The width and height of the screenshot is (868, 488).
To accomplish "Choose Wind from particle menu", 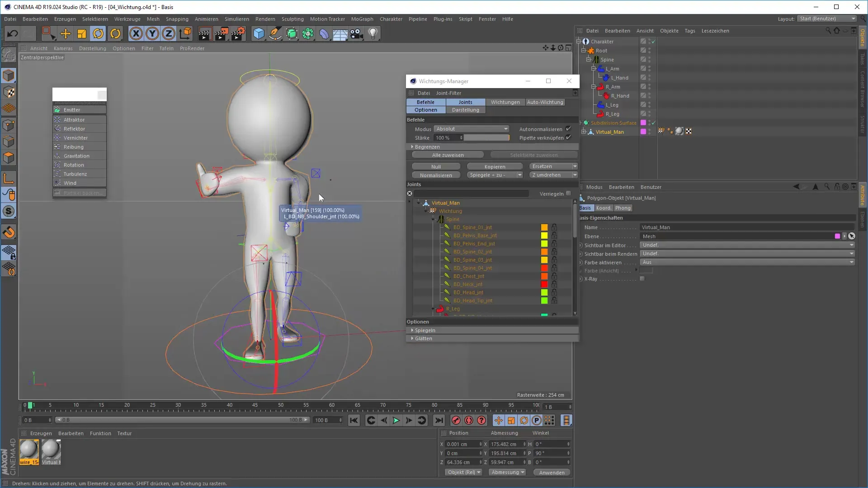I will click(x=80, y=183).
